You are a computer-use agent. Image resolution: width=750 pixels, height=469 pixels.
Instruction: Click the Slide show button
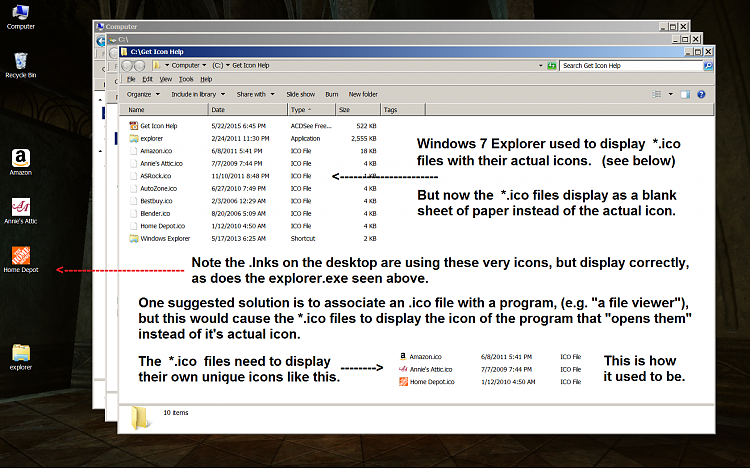click(300, 94)
